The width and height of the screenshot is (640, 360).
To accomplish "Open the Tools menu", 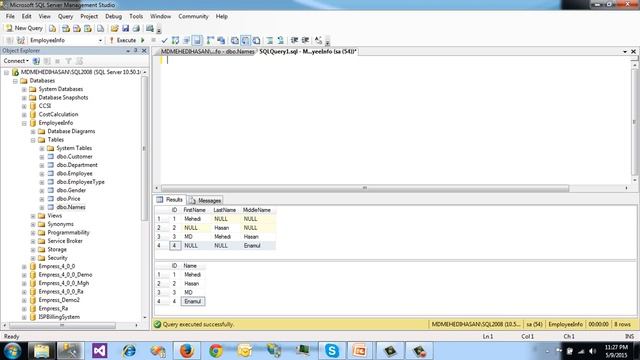I will [136, 16].
